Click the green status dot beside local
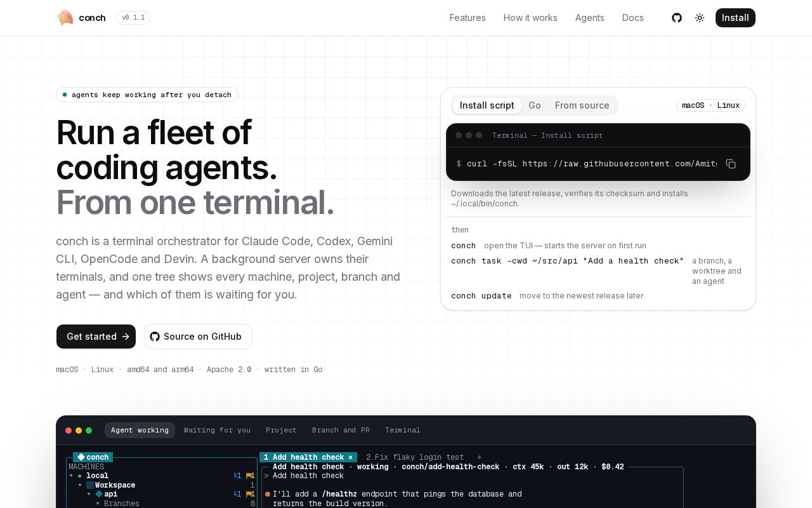 click(80, 476)
